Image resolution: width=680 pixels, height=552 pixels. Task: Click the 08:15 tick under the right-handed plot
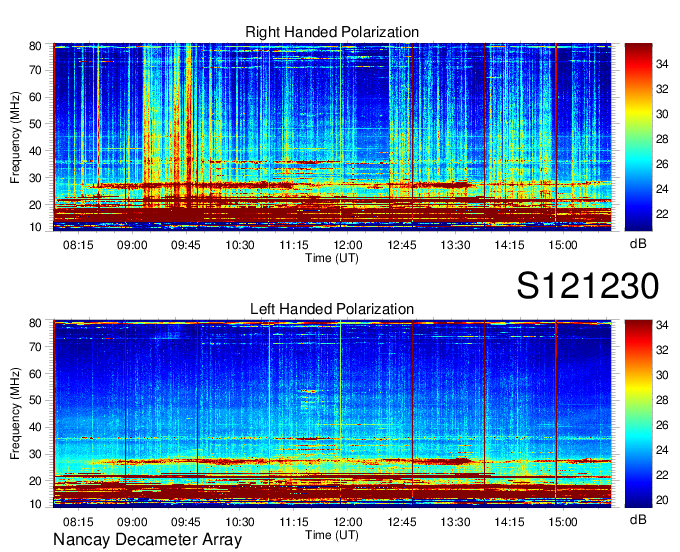[x=78, y=245]
